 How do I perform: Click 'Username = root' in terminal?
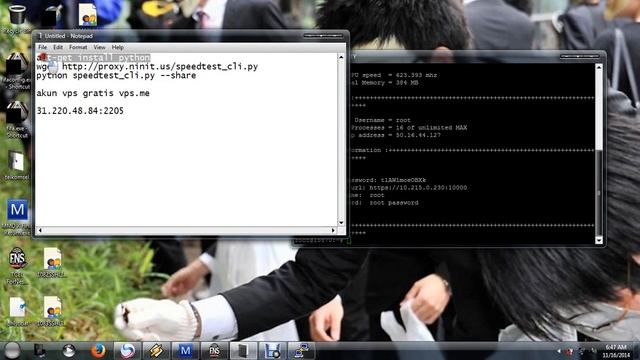click(x=382, y=120)
